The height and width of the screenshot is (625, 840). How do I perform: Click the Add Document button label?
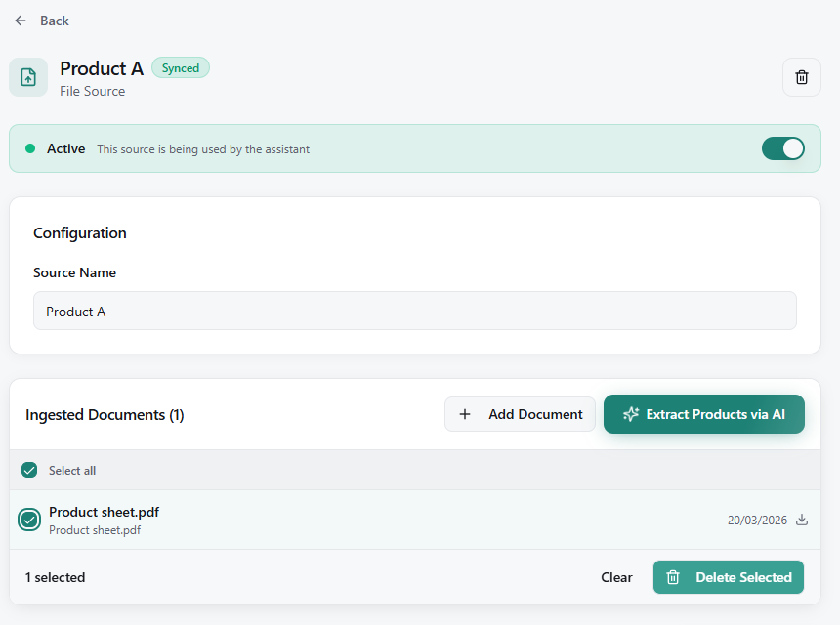pos(535,414)
